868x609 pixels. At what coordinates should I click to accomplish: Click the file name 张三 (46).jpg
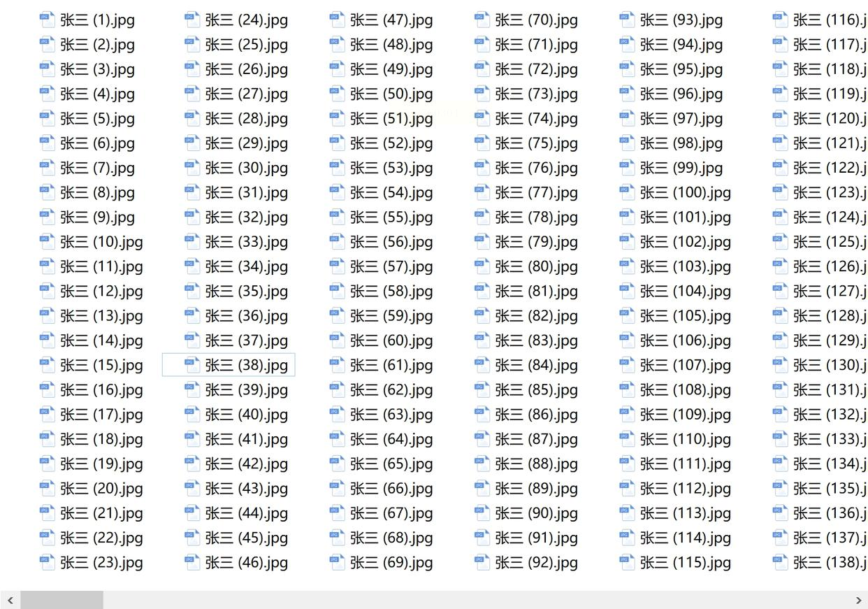[247, 562]
